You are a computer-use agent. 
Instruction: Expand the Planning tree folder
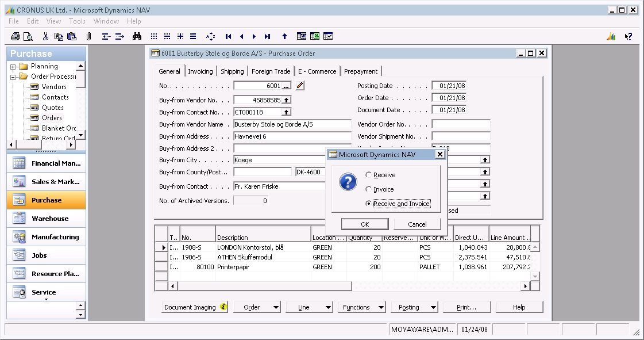pos(13,67)
